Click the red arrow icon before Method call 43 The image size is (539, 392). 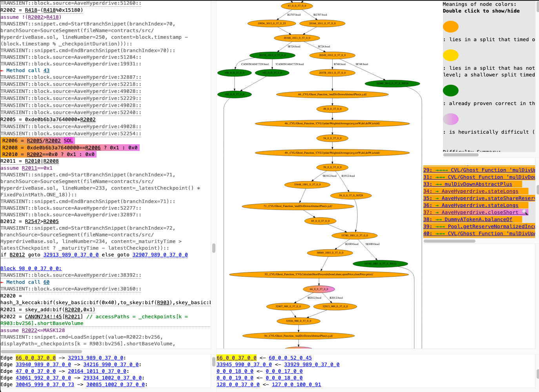click(3, 70)
